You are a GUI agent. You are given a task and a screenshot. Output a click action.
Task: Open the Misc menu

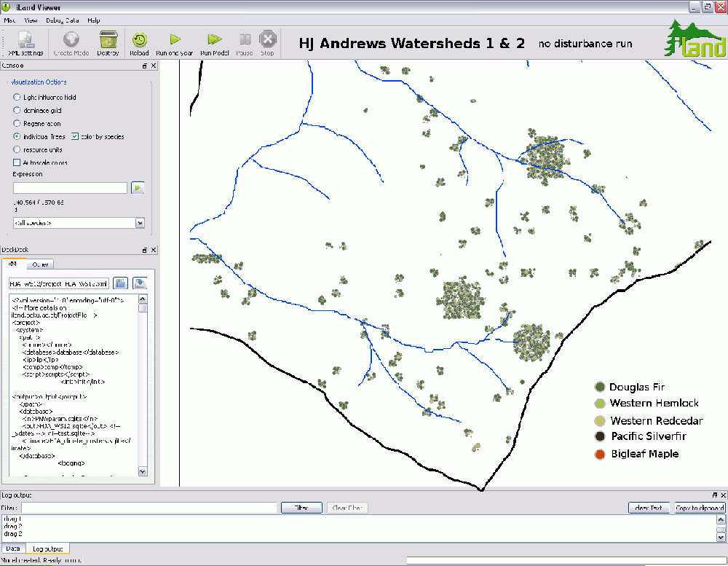click(x=9, y=20)
